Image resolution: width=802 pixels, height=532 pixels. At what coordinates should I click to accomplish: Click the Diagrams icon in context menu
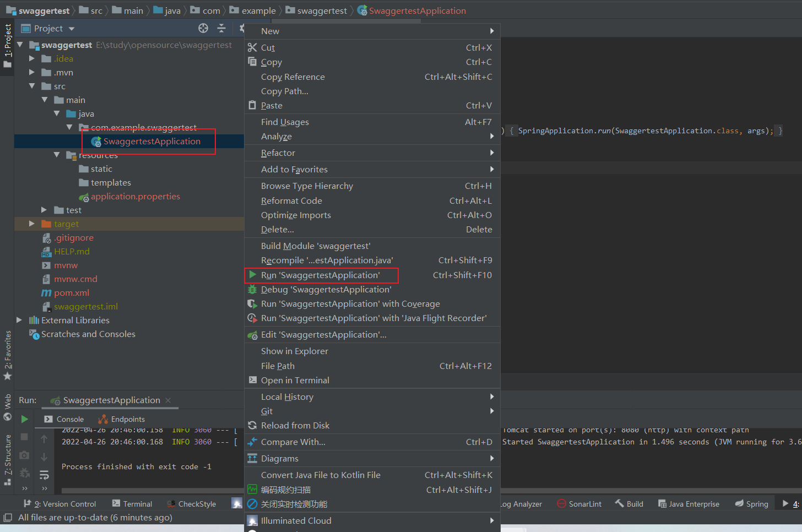(252, 458)
